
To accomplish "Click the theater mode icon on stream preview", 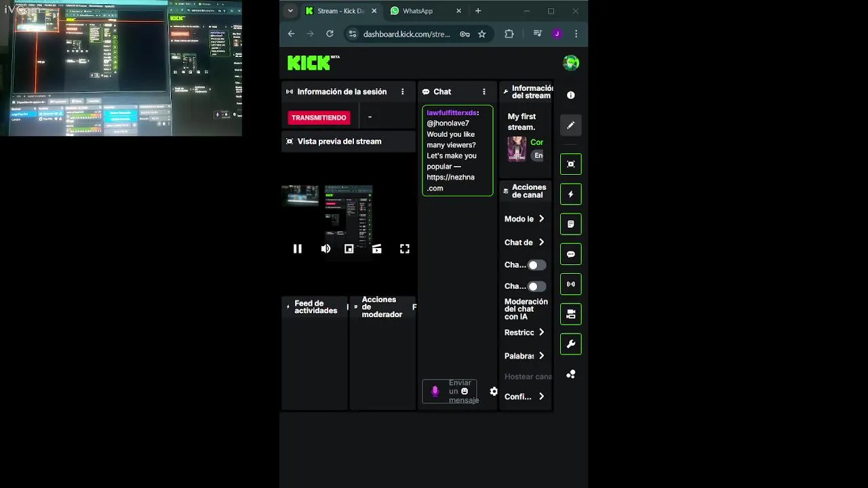I will click(377, 249).
